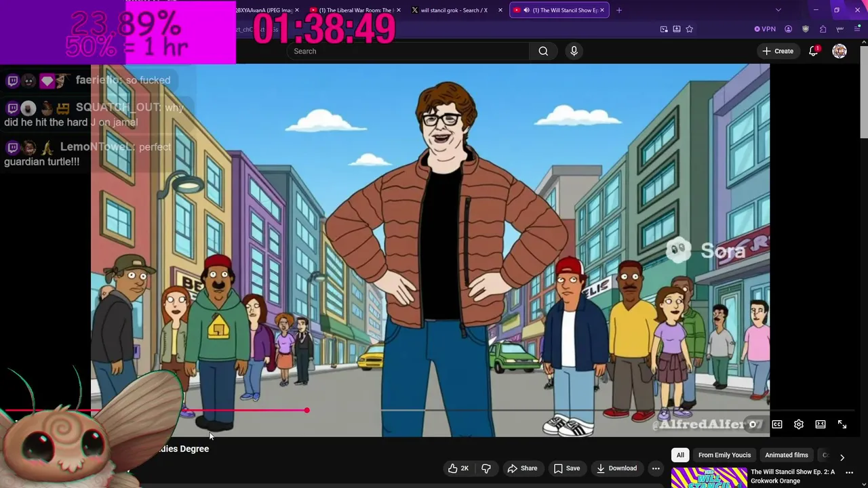Like the video with thumbs up

(x=458, y=468)
